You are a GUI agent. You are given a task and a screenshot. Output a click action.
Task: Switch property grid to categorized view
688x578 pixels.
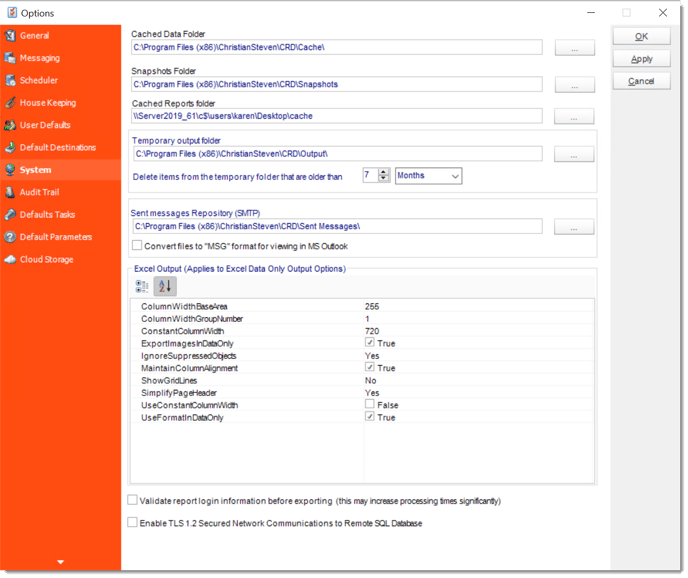[142, 286]
